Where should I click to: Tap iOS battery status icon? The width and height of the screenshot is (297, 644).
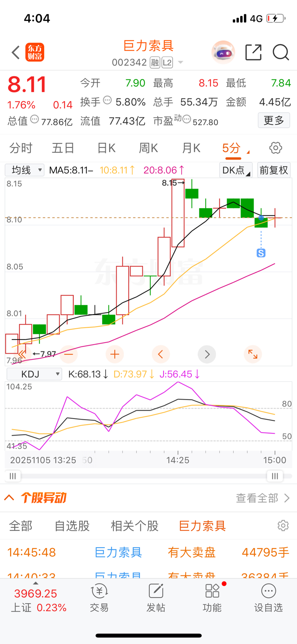[x=276, y=18]
